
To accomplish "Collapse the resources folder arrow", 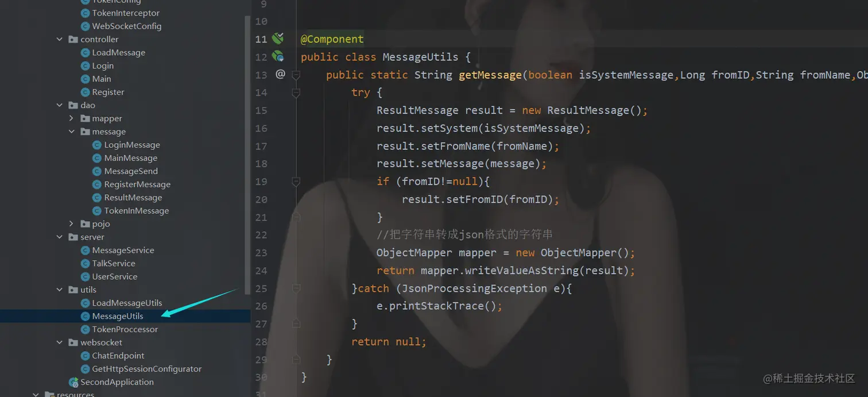I will [x=36, y=395].
